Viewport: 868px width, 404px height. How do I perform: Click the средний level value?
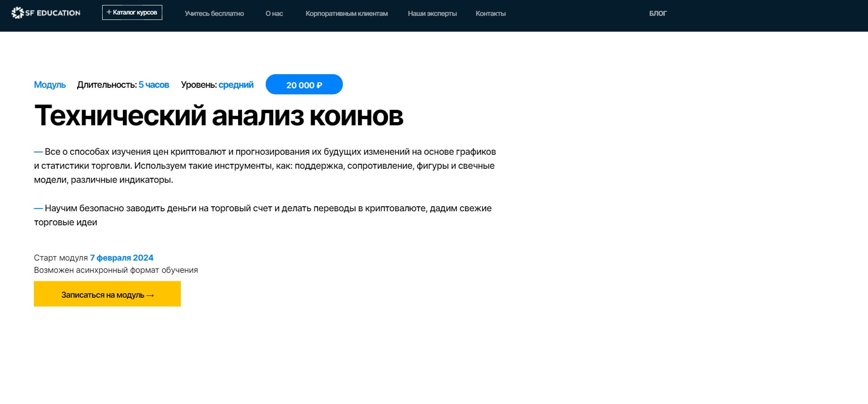point(236,85)
